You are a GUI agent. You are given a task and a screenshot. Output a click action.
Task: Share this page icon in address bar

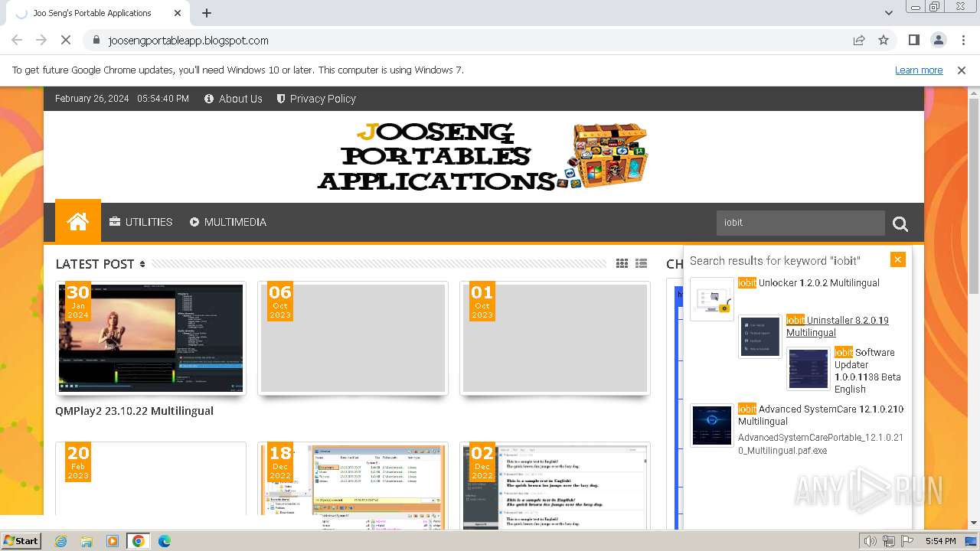(859, 41)
